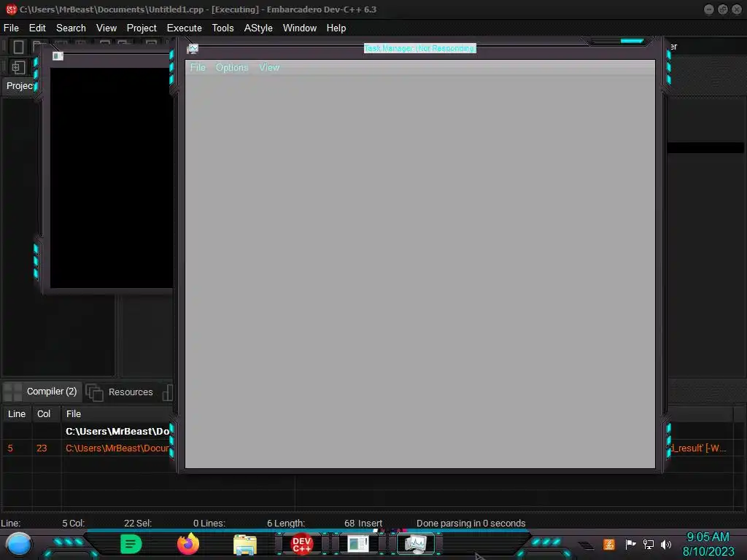This screenshot has height=560, width=747.
Task: Open Task Manager's View menu
Action: (x=269, y=68)
